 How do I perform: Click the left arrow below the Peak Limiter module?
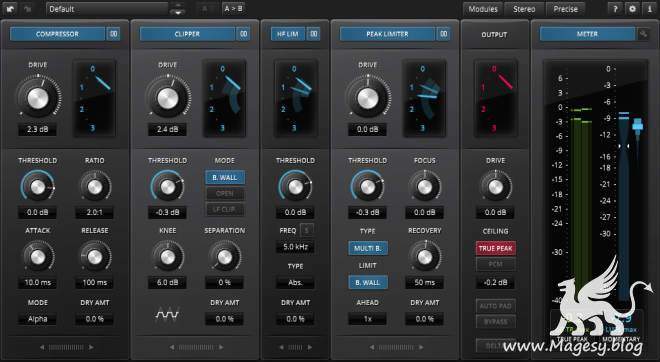pos(372,347)
